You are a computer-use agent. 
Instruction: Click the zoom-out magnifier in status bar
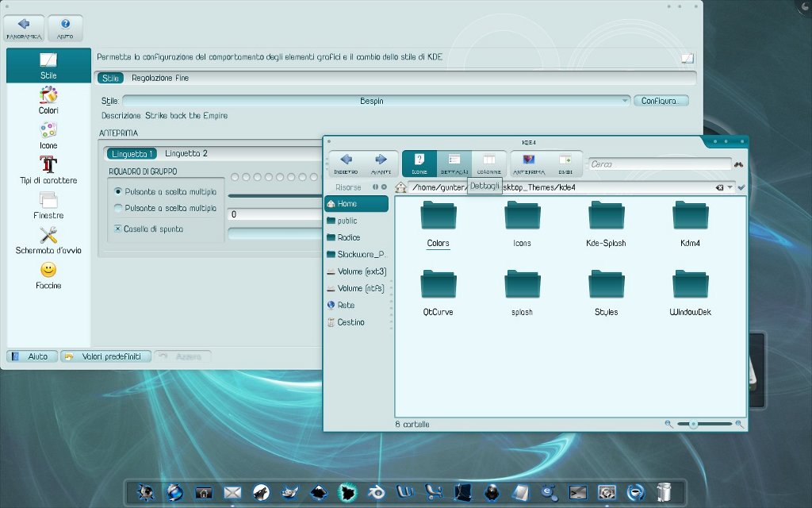pyautogui.click(x=668, y=424)
